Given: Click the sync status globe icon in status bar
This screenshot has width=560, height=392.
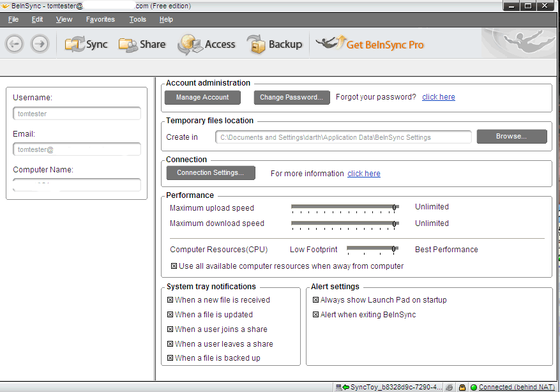Looking at the screenshot, I should pyautogui.click(x=450, y=387).
